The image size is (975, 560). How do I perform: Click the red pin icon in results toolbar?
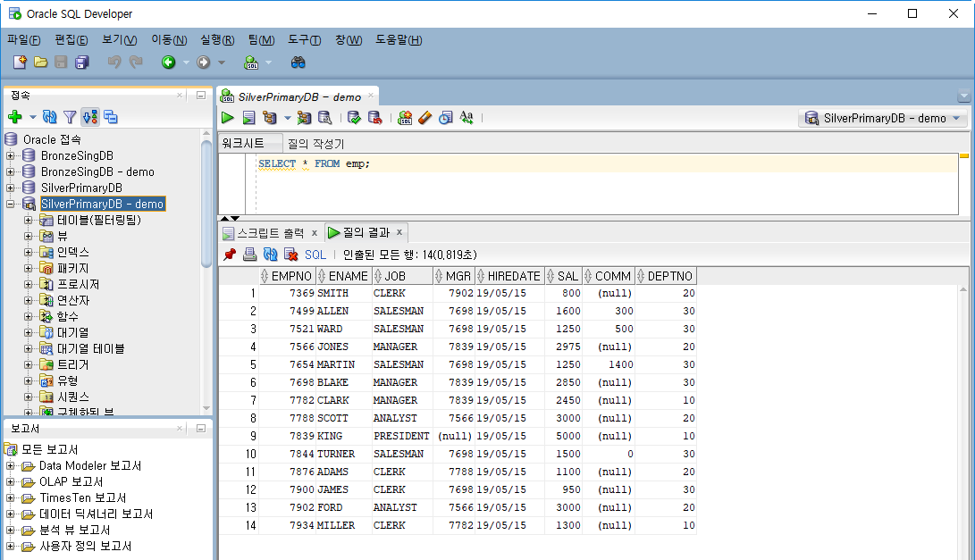tap(230, 255)
